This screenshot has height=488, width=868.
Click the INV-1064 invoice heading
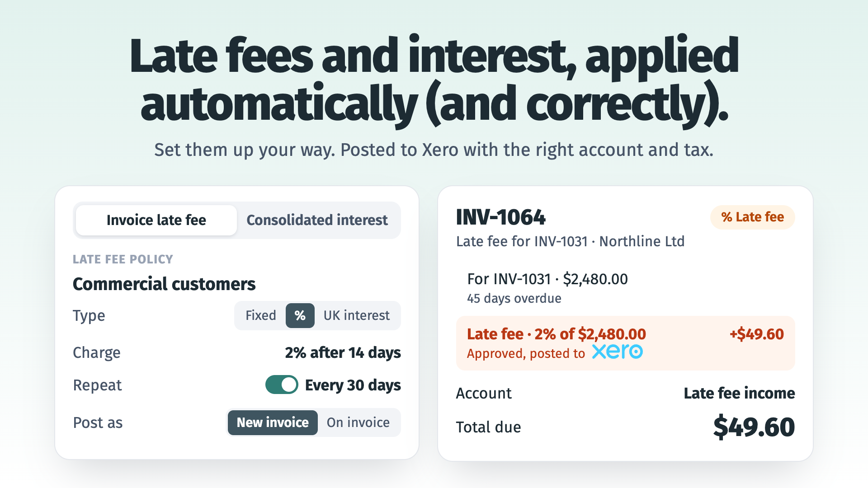(500, 217)
